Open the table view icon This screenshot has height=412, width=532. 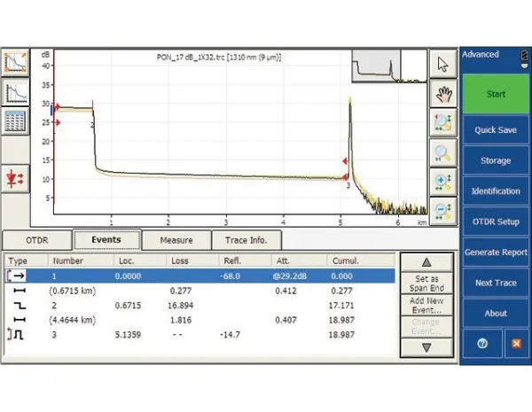(15, 122)
